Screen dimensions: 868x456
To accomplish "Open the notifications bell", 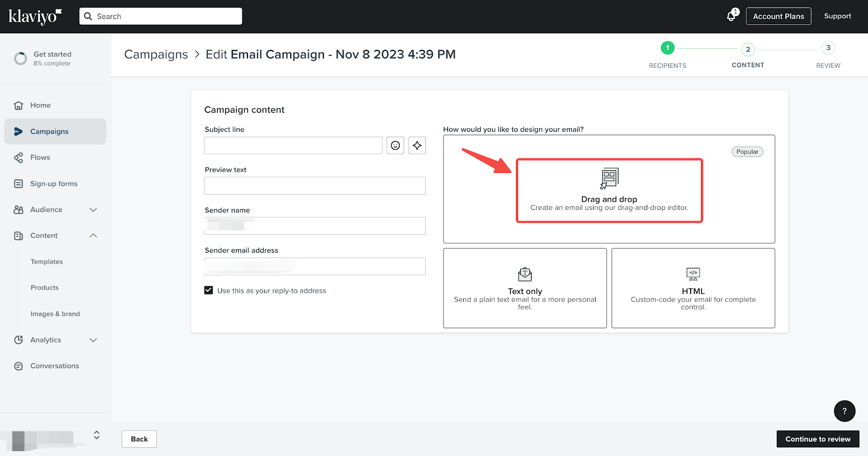I will [x=731, y=16].
